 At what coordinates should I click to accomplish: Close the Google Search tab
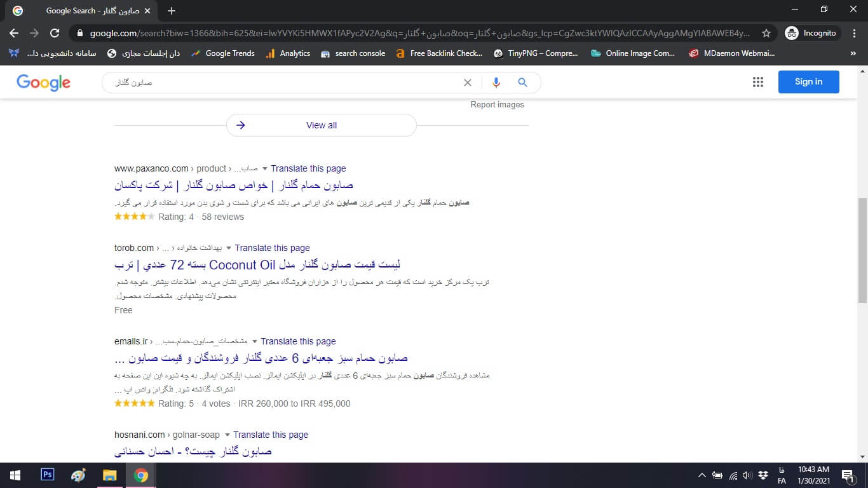[x=148, y=11]
